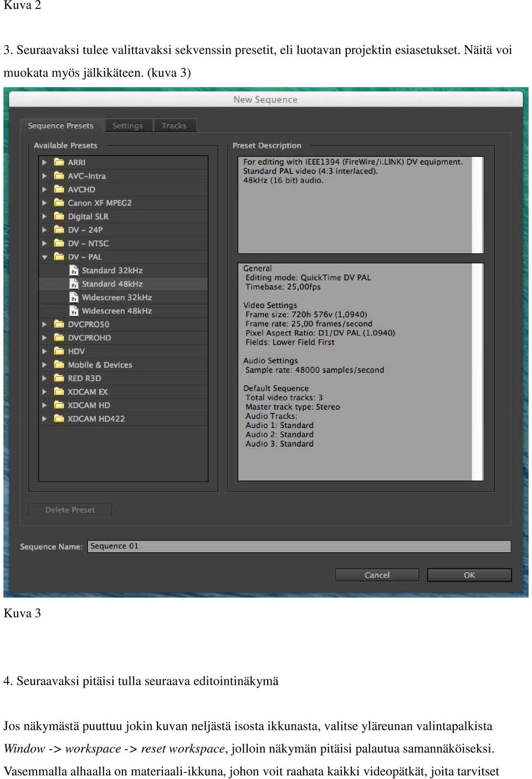The image size is (532, 779).
Task: Click the DVCPRO50 folder icon
Action: coord(59,324)
